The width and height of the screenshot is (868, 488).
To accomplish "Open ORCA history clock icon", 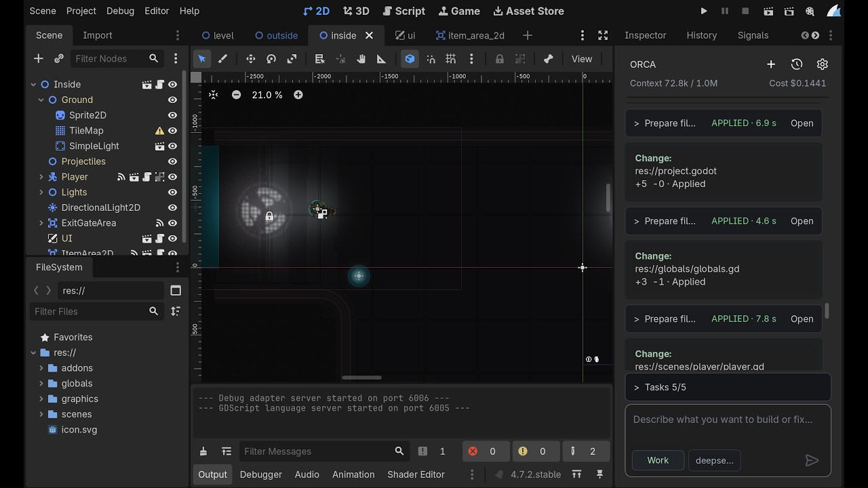I will click(x=797, y=64).
